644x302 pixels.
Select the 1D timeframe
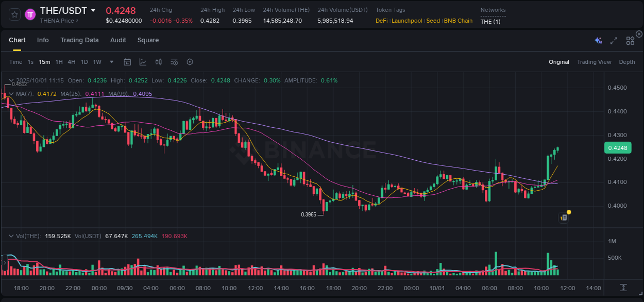point(84,61)
